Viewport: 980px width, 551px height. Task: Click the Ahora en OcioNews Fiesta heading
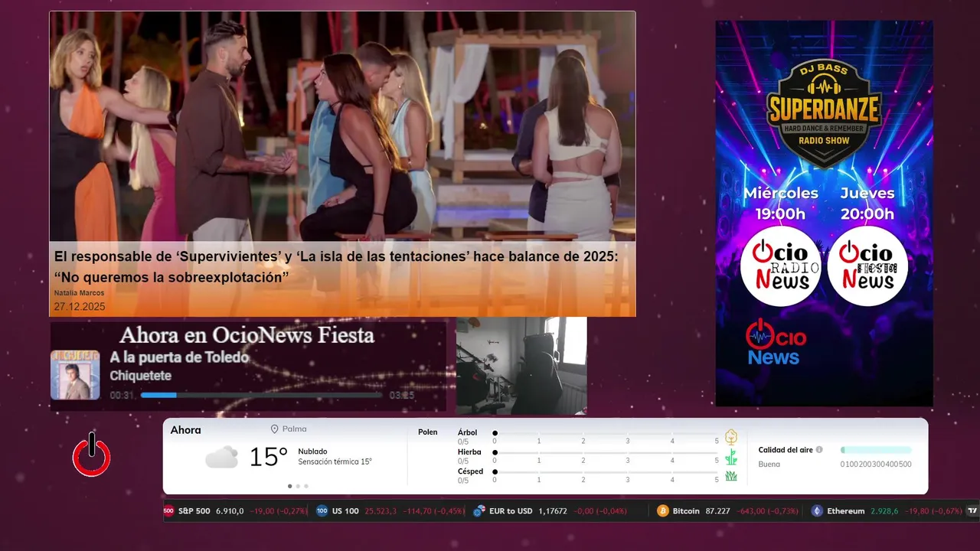point(247,335)
